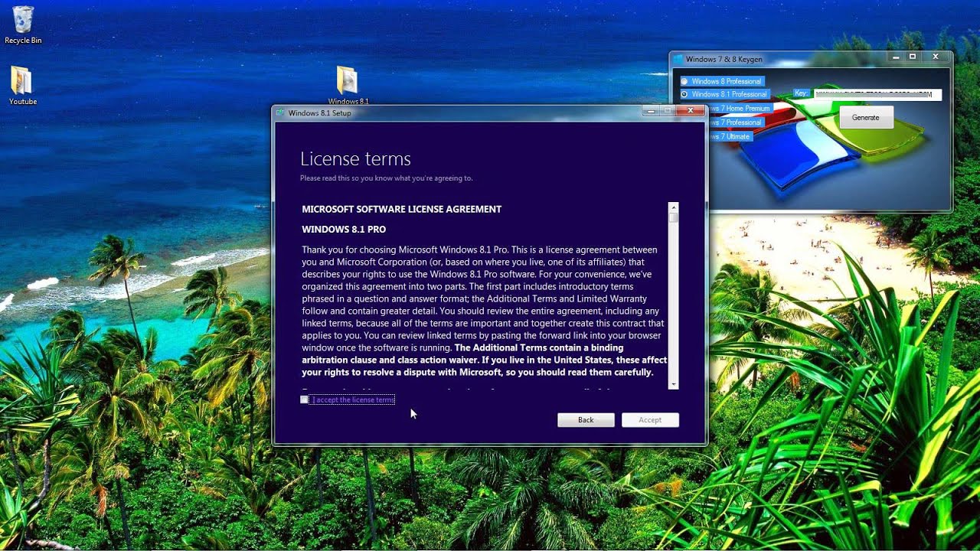This screenshot has width=980, height=551.
Task: Maximize the Windows 7 & 8 Keygen window
Action: pyautogui.click(x=912, y=57)
